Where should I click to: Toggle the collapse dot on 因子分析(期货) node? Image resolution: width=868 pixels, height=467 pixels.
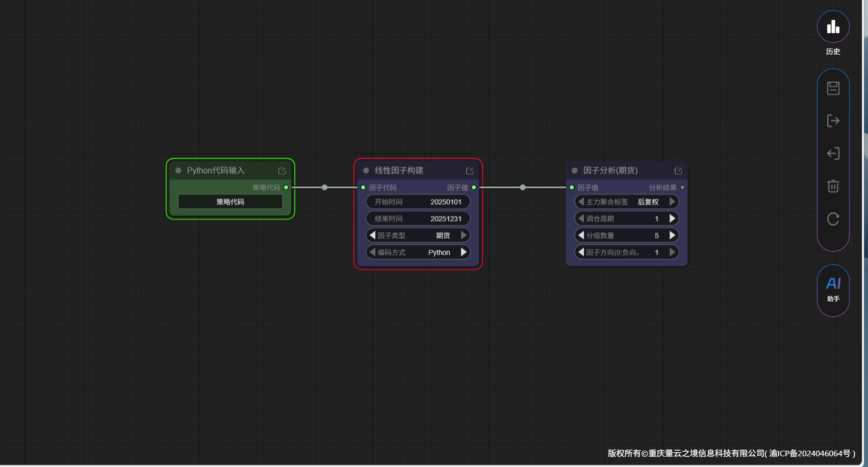click(575, 170)
